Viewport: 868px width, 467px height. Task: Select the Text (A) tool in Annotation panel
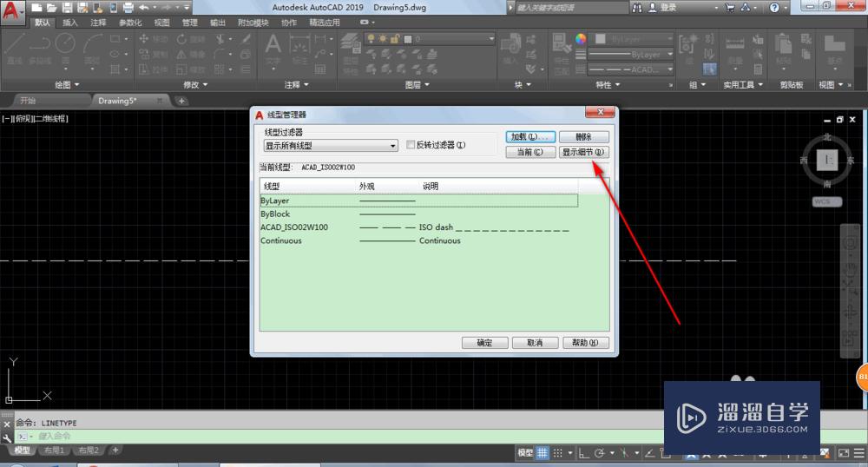273,49
